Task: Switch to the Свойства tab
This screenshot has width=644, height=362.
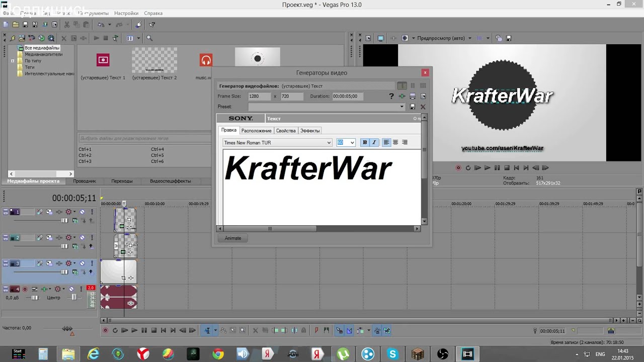Action: [x=286, y=131]
